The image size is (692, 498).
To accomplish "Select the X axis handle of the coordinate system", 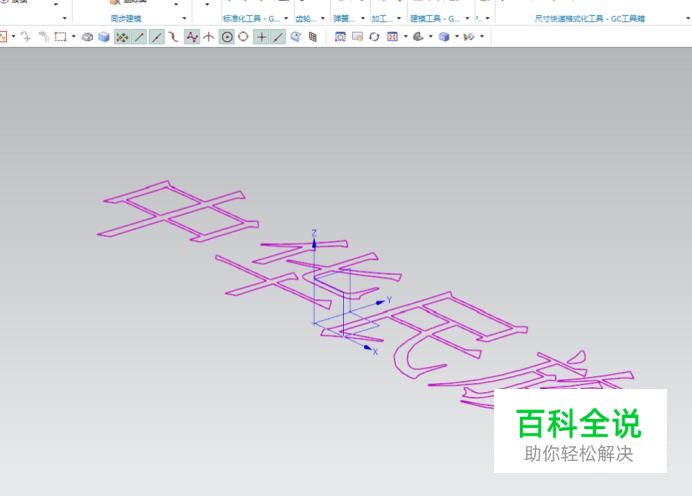I will [x=369, y=348].
